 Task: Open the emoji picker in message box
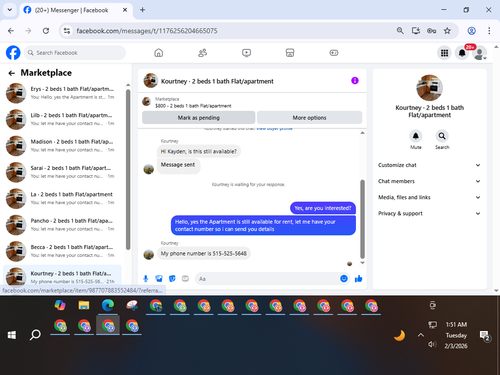click(x=344, y=279)
